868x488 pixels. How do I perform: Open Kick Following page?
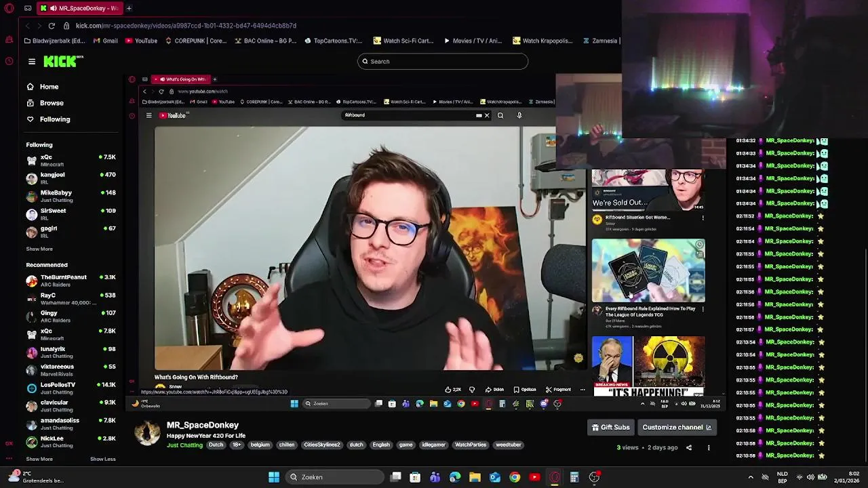(47, 119)
